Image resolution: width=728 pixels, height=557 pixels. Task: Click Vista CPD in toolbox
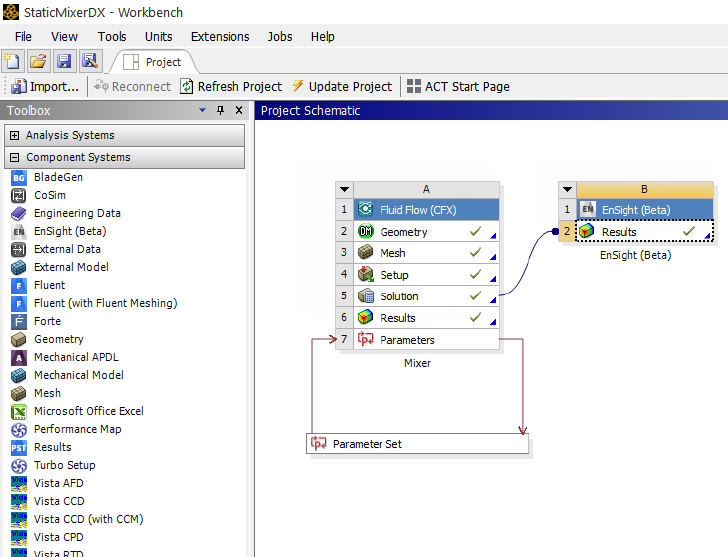[58, 537]
